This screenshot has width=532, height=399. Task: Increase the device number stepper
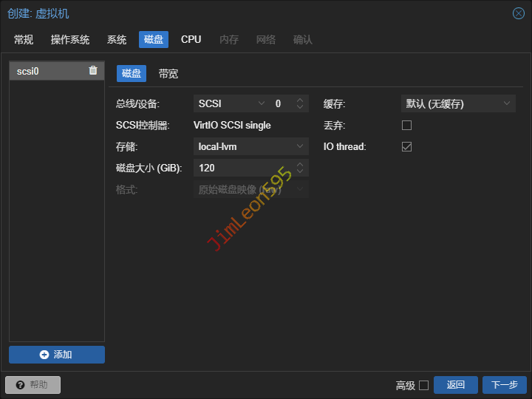300,100
